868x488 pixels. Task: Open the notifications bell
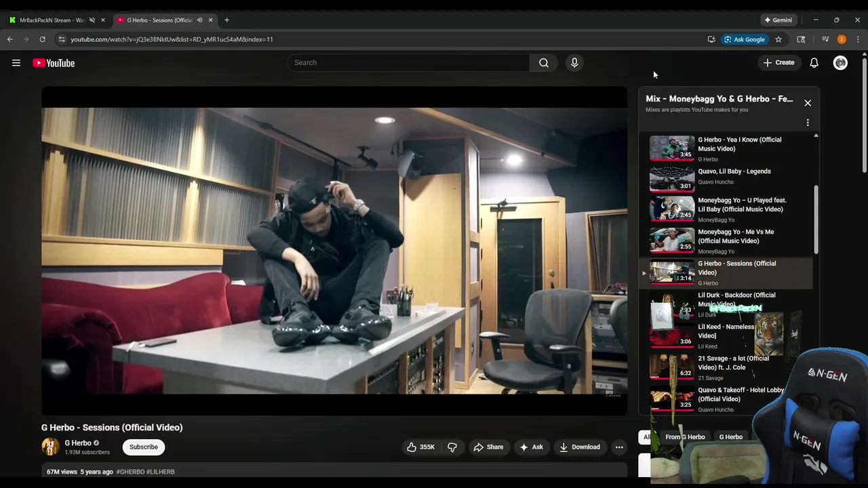pyautogui.click(x=814, y=63)
